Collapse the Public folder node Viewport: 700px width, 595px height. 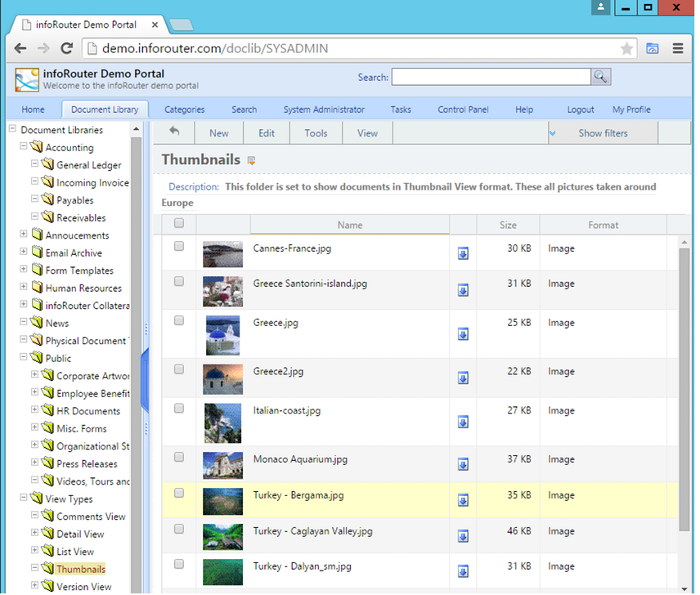pos(22,358)
